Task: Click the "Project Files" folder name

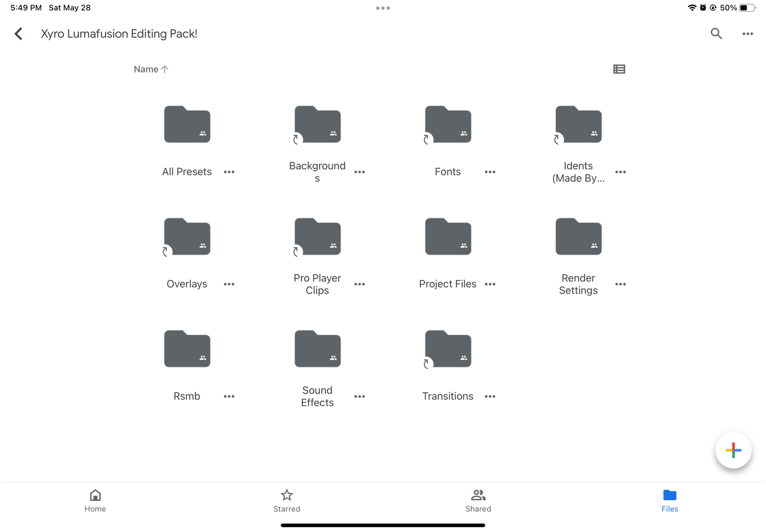Action: point(448,284)
